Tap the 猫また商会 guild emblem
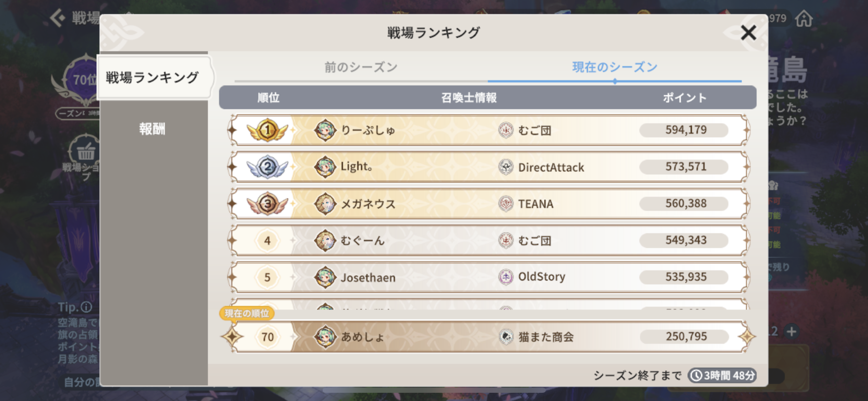 pyautogui.click(x=506, y=337)
